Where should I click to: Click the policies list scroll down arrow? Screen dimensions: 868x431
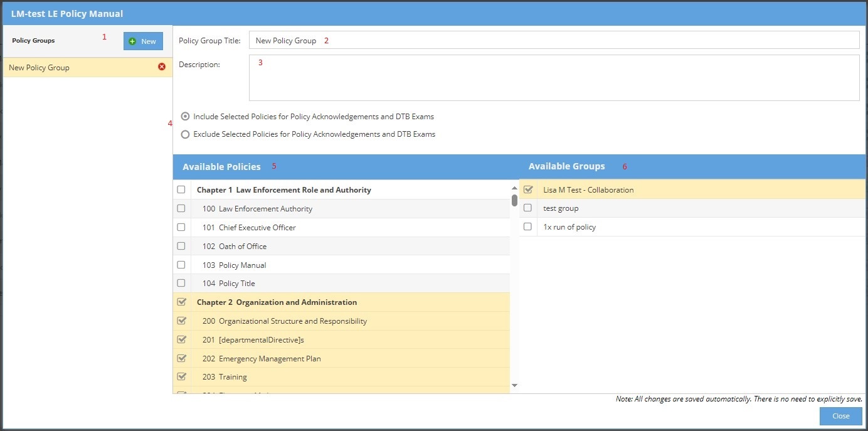point(514,385)
